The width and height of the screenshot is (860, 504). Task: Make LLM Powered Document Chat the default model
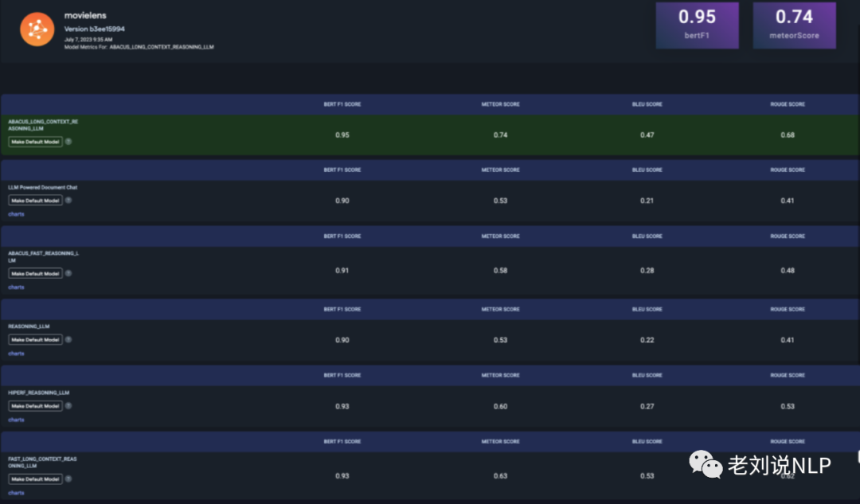tap(35, 200)
